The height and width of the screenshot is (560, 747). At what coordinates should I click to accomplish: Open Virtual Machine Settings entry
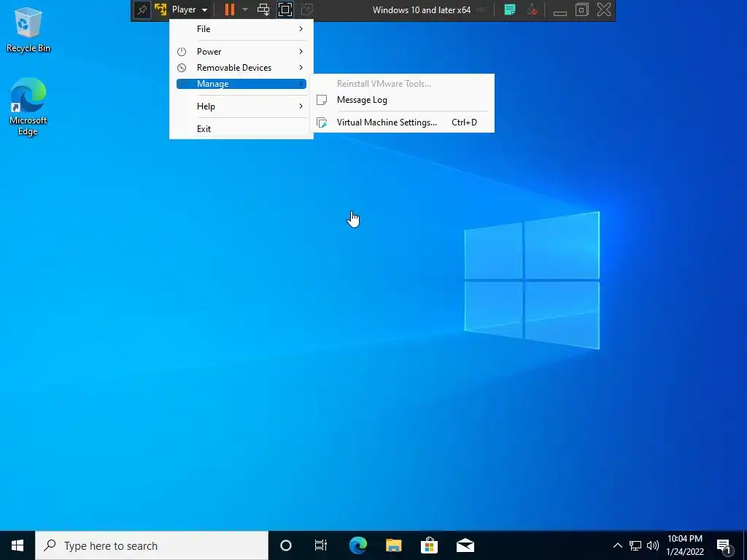tap(402, 122)
